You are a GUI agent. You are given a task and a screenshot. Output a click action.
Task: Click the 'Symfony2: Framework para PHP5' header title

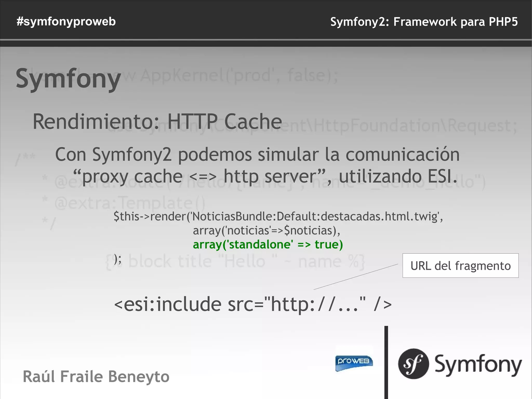[x=424, y=22]
